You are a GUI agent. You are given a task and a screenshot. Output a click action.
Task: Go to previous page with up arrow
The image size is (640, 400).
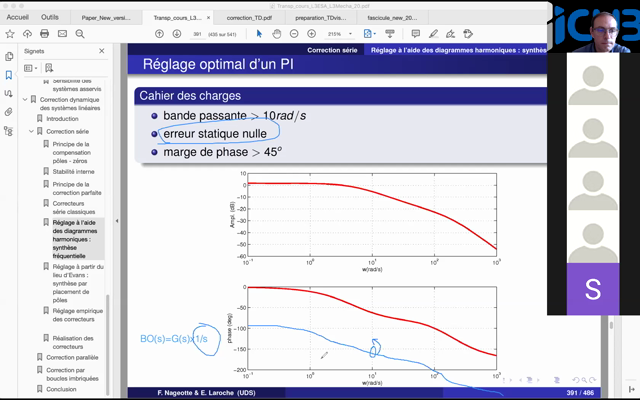point(160,34)
